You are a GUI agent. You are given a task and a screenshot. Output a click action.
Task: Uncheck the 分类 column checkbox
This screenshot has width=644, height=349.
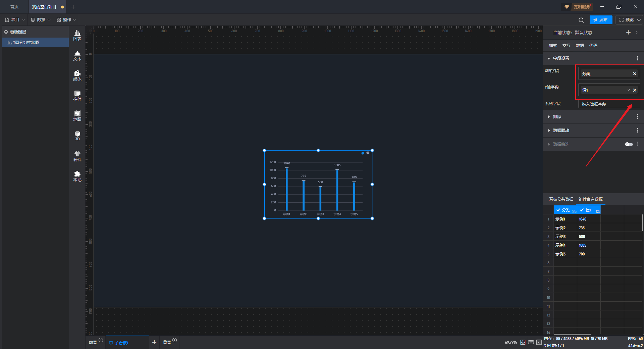[x=558, y=210]
